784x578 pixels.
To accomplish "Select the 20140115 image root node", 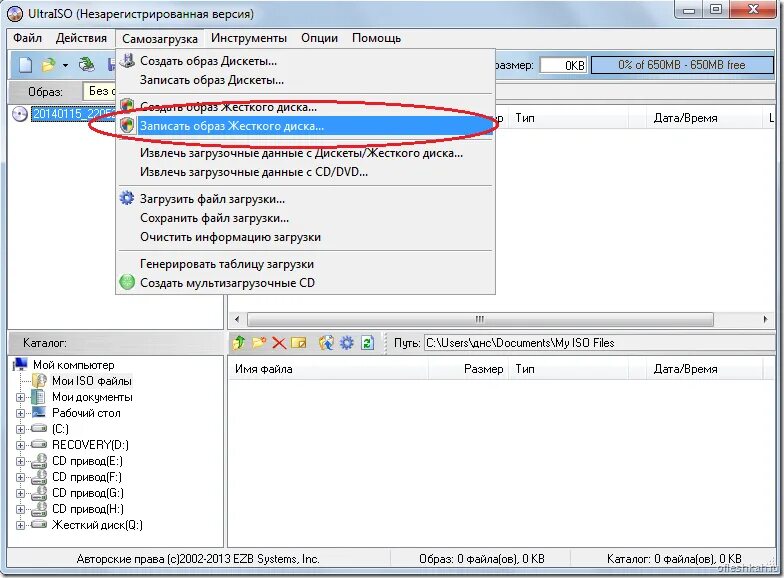I will (74, 114).
